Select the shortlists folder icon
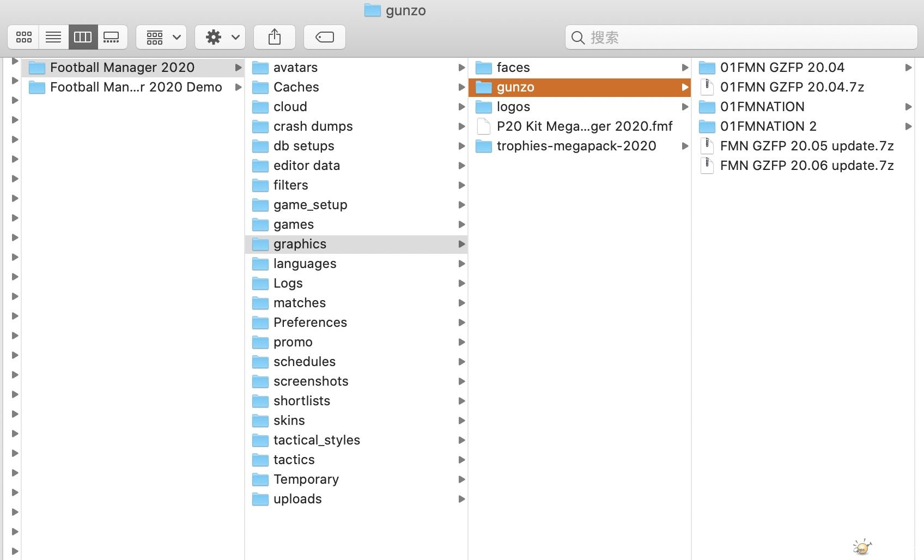This screenshot has height=560, width=924. [x=260, y=401]
